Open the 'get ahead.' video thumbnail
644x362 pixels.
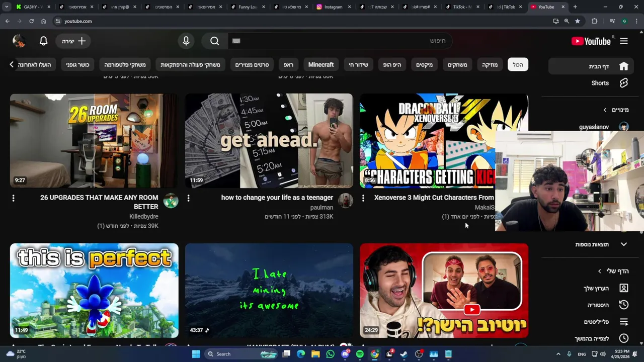pyautogui.click(x=269, y=141)
